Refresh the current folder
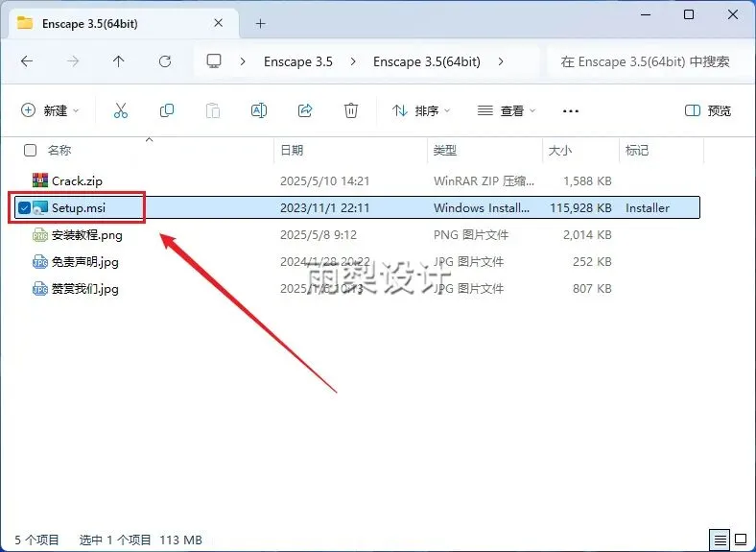Screen dimensions: 756x552 165,61
